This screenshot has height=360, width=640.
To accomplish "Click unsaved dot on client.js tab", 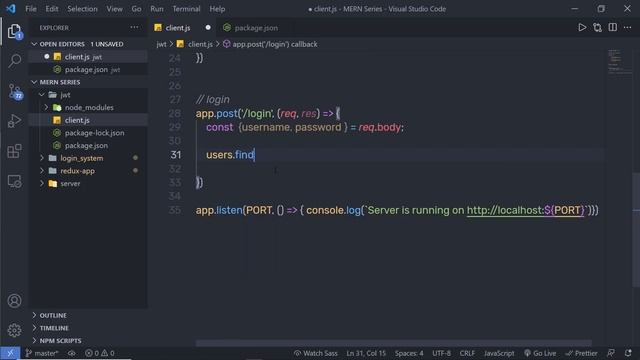I will coord(208,28).
